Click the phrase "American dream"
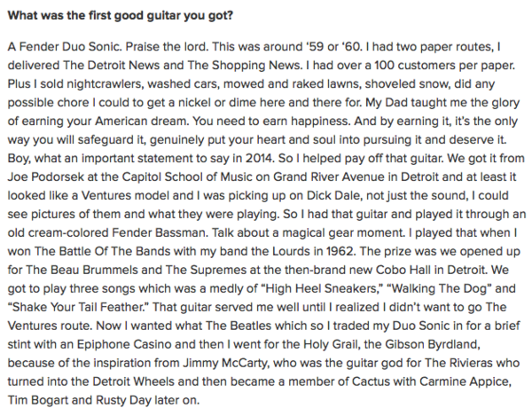 coord(141,122)
